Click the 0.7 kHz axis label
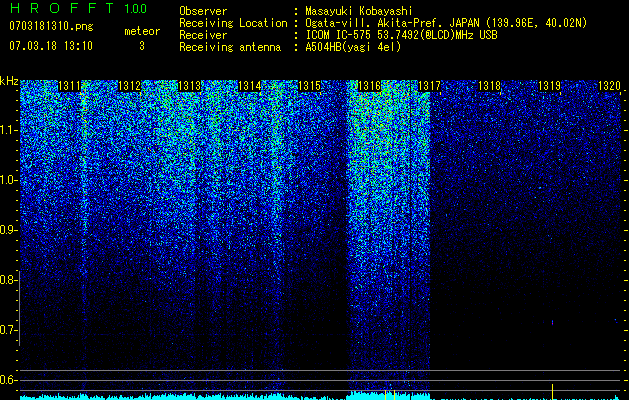The image size is (629, 400). (x=8, y=330)
